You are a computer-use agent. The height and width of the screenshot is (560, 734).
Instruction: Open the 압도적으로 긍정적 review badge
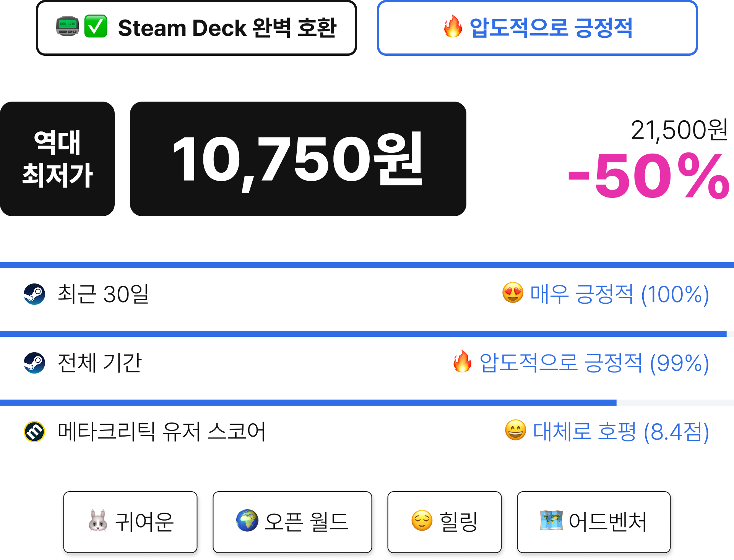pos(538,28)
